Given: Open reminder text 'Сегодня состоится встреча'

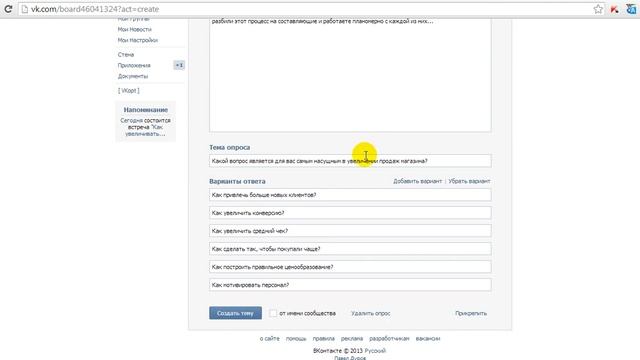Looking at the screenshot, I should point(145,127).
